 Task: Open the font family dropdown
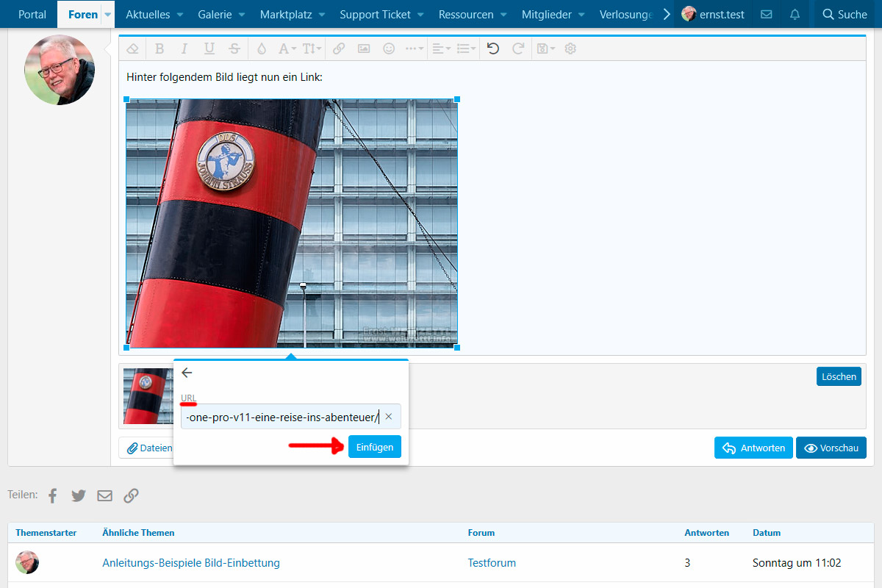click(287, 49)
